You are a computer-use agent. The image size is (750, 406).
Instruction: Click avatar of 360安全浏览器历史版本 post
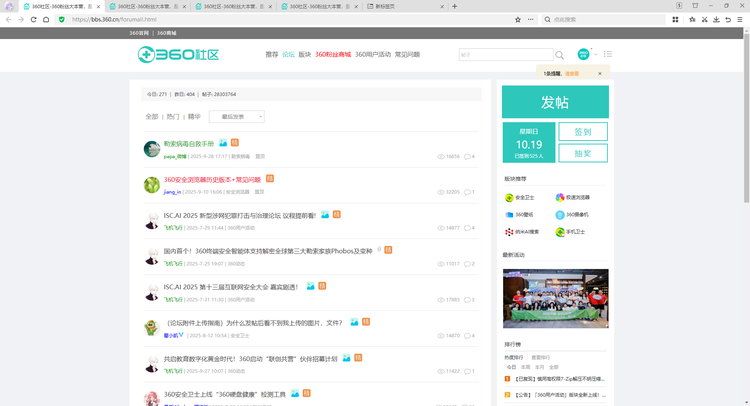point(152,185)
